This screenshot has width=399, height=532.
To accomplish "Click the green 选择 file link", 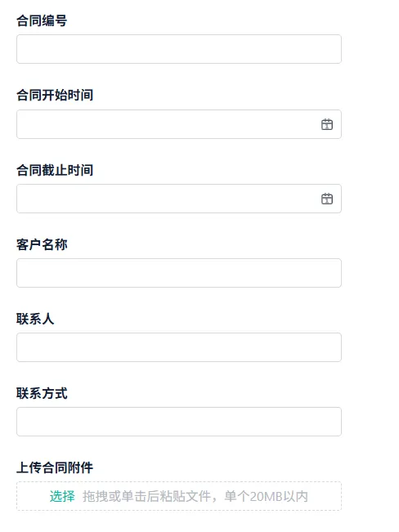I will point(62,496).
